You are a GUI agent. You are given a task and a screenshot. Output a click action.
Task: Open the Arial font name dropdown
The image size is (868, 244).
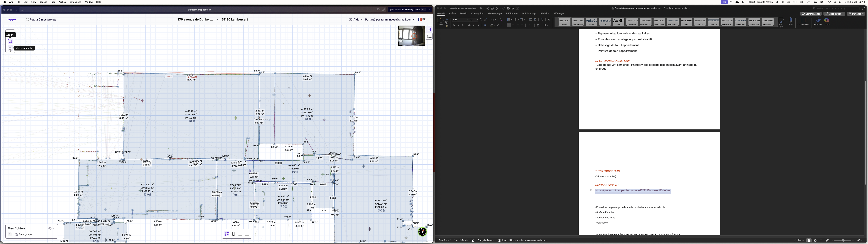point(467,20)
